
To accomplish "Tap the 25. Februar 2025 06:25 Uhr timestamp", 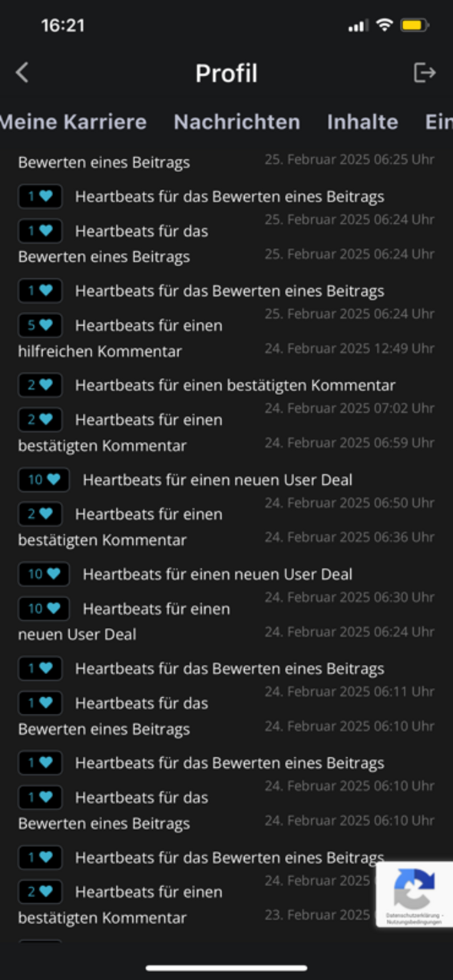I will pyautogui.click(x=349, y=159).
